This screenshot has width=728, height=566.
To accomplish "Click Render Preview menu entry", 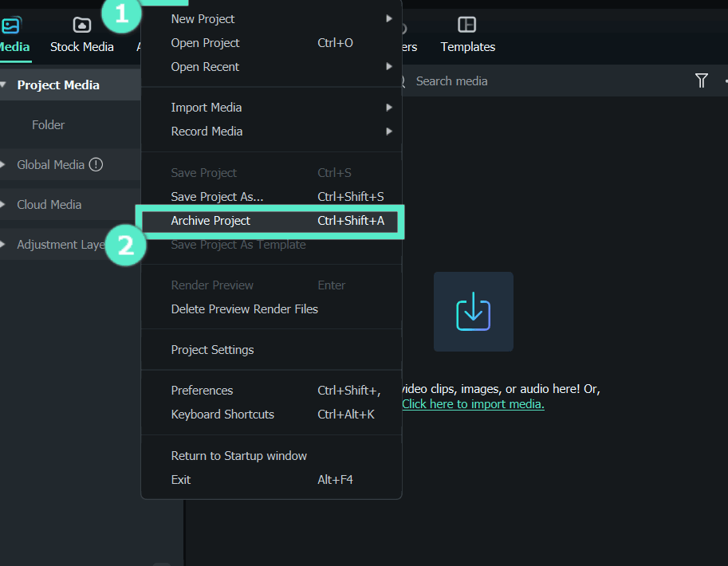I will point(271,285).
